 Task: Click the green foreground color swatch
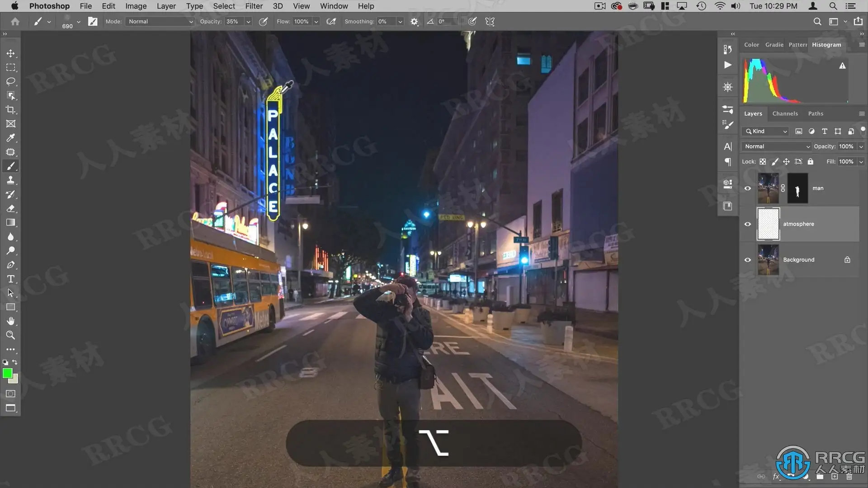point(7,373)
